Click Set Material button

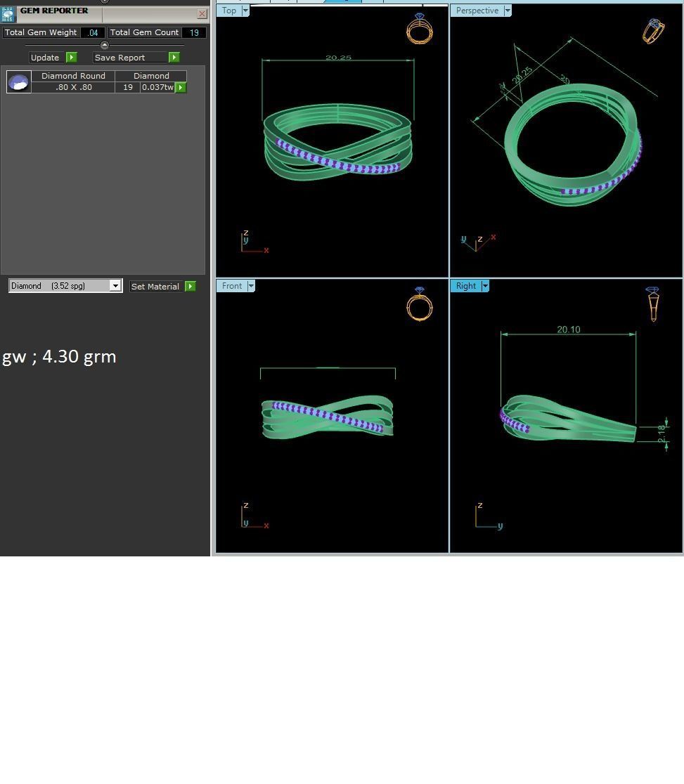pyautogui.click(x=157, y=287)
